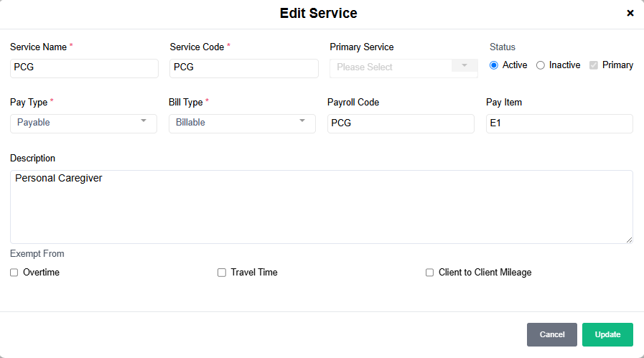Click the Cancel button
Viewport: 644px width, 358px height.
[x=551, y=335]
